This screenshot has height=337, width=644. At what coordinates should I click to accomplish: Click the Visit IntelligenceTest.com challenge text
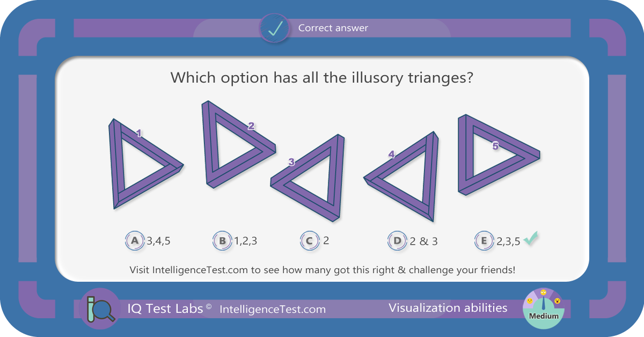coord(323,270)
